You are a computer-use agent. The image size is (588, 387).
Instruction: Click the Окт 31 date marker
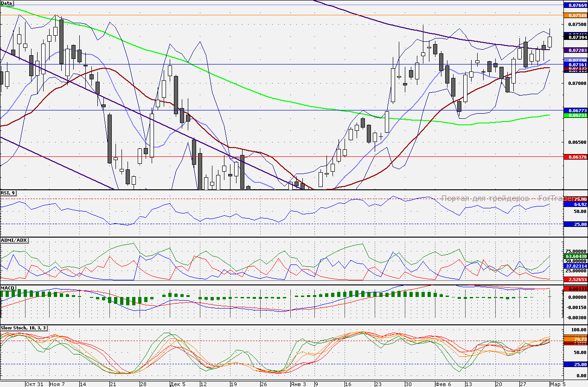(x=34, y=384)
